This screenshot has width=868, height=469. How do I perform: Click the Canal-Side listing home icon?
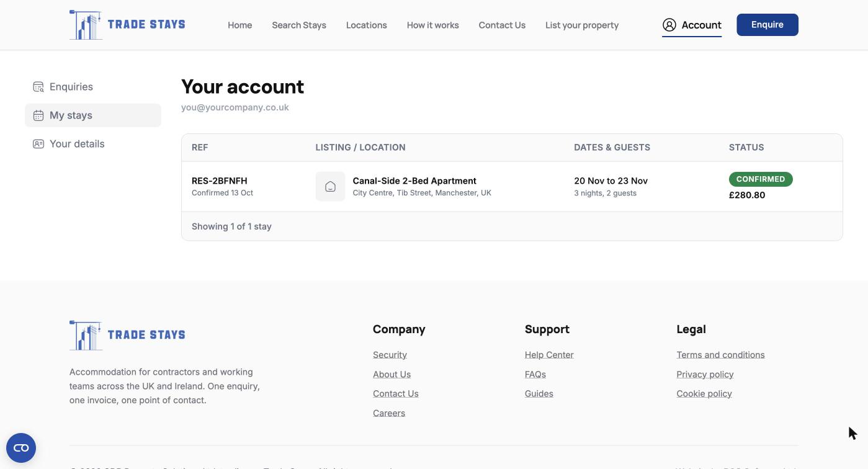(x=330, y=187)
